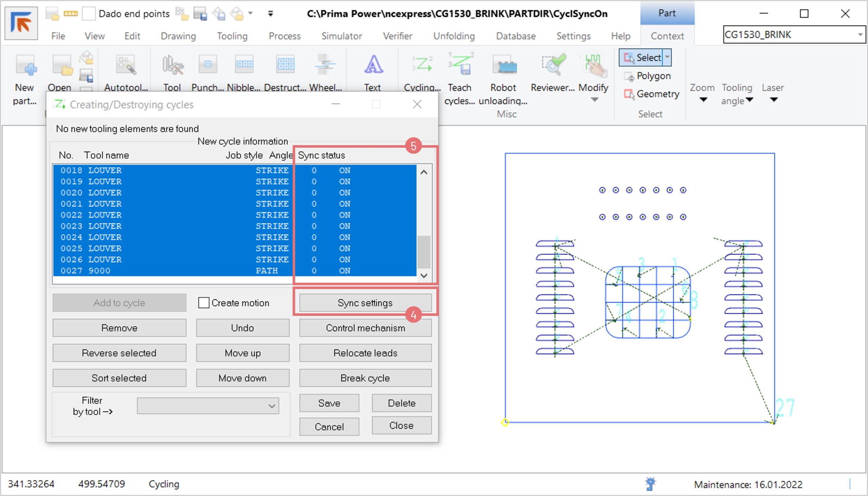Open the CG1530_BRINK machine dropdown
This screenshot has width=868, height=496.
860,35
